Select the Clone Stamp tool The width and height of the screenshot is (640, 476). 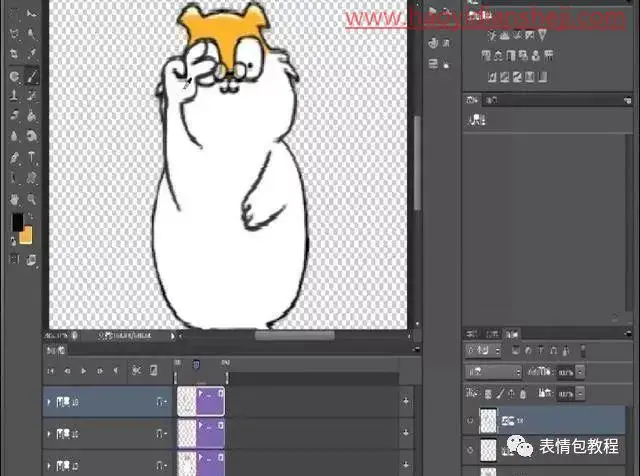14,96
